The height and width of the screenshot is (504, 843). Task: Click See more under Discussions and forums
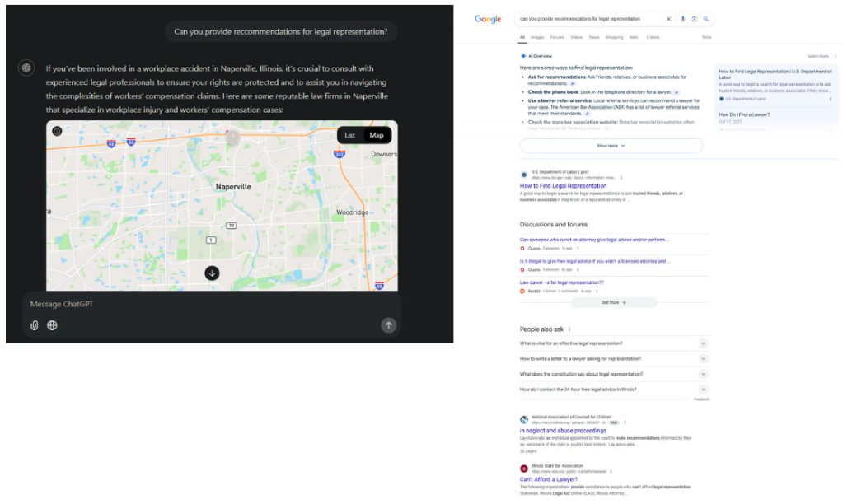point(613,303)
